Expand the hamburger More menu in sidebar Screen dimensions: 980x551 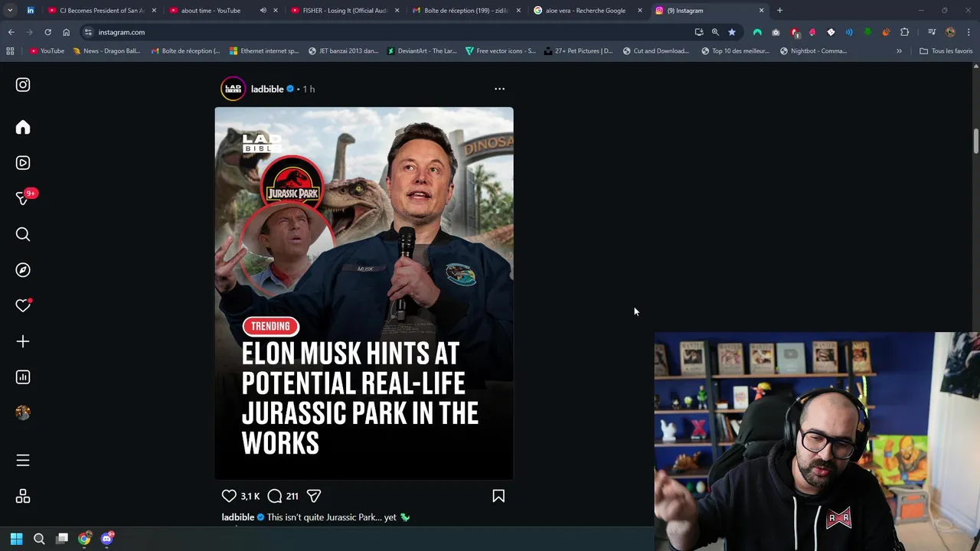[23, 460]
